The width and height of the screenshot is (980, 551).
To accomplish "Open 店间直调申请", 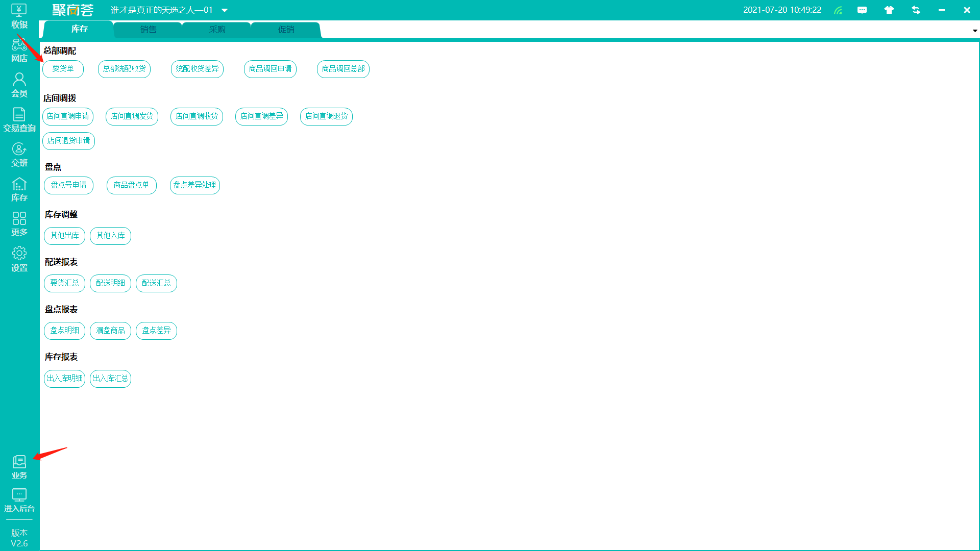I will (68, 116).
